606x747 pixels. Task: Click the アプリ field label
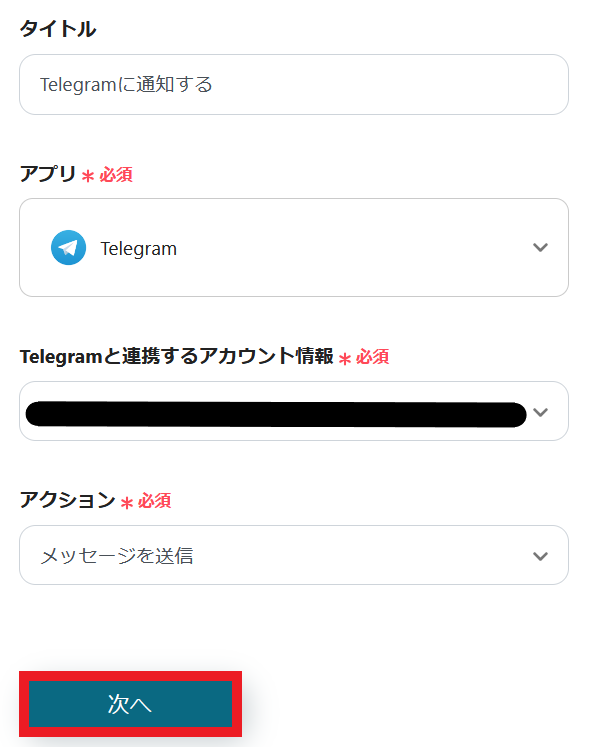[x=48, y=174]
